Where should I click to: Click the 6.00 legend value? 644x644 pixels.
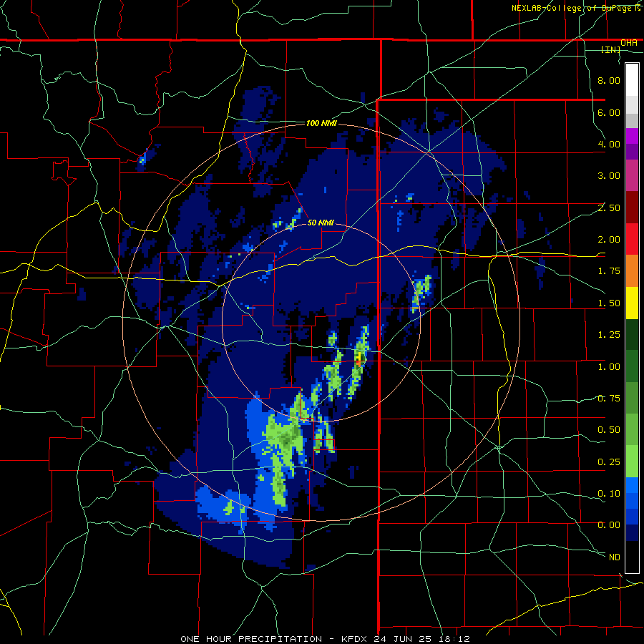[609, 112]
